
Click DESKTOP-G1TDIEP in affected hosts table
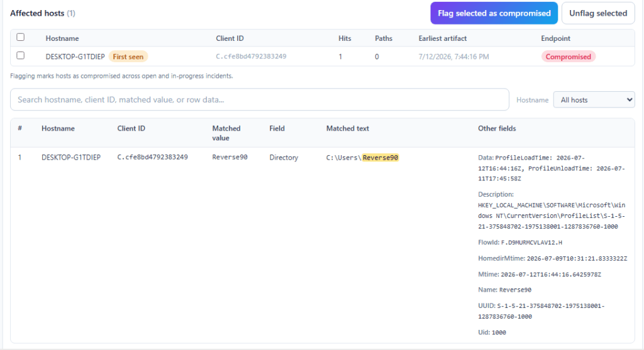pyautogui.click(x=75, y=57)
